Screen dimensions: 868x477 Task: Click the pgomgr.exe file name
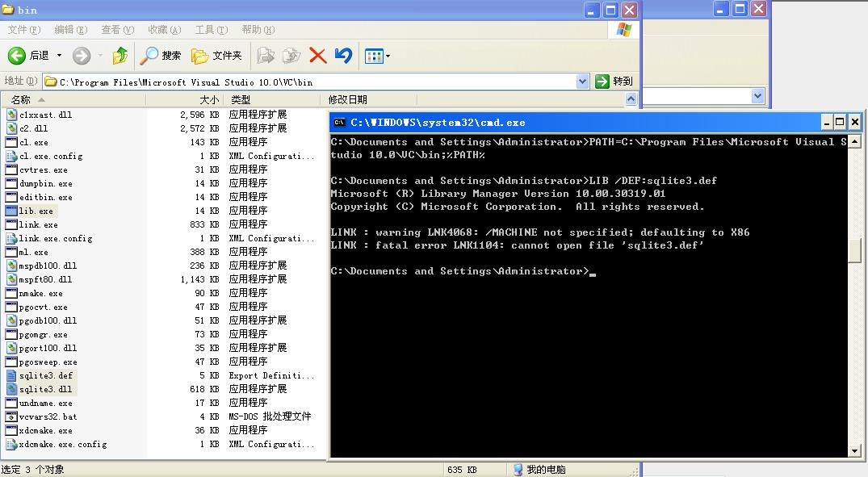(x=43, y=334)
